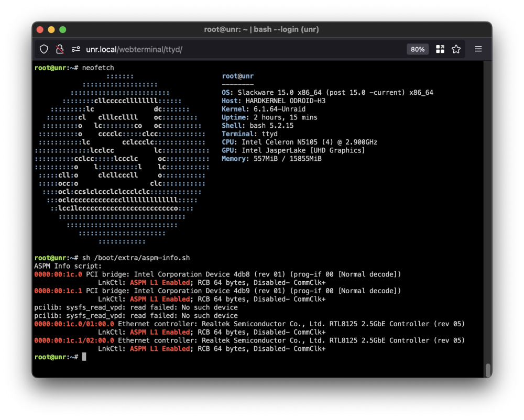This screenshot has height=420, width=524.
Task: Click the 'Uptime: 2 hours, 15 mins' line
Action: [270, 117]
